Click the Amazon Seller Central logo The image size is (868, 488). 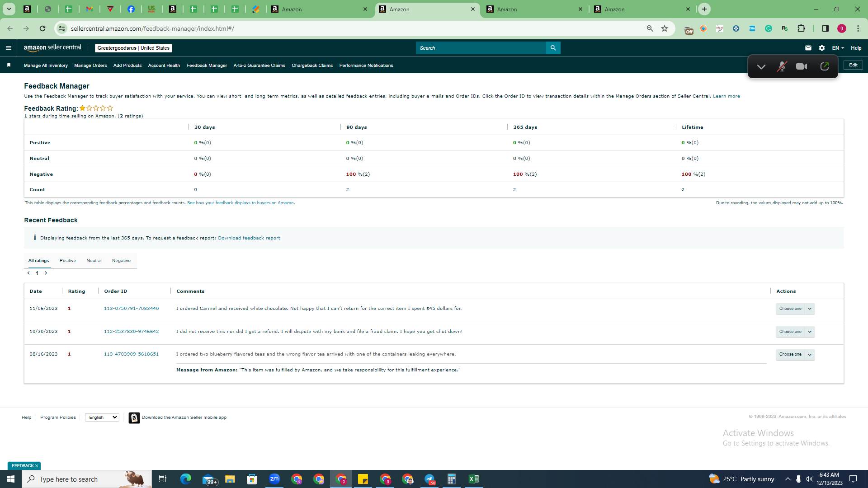[x=52, y=48]
